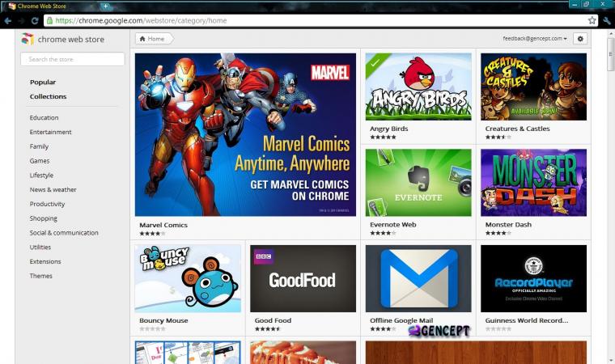
Task: Click the Chrome Web Store logo
Action: click(x=28, y=39)
